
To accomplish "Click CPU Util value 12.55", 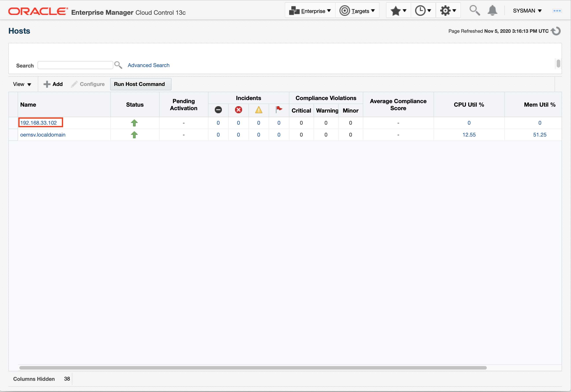I will [x=469, y=135].
